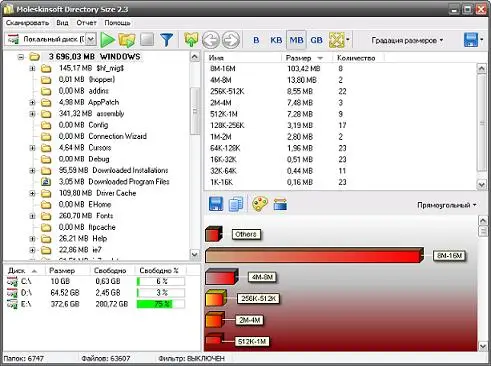The width and height of the screenshot is (491, 366).
Task: Open chart color palette icon
Action: pyautogui.click(x=260, y=204)
